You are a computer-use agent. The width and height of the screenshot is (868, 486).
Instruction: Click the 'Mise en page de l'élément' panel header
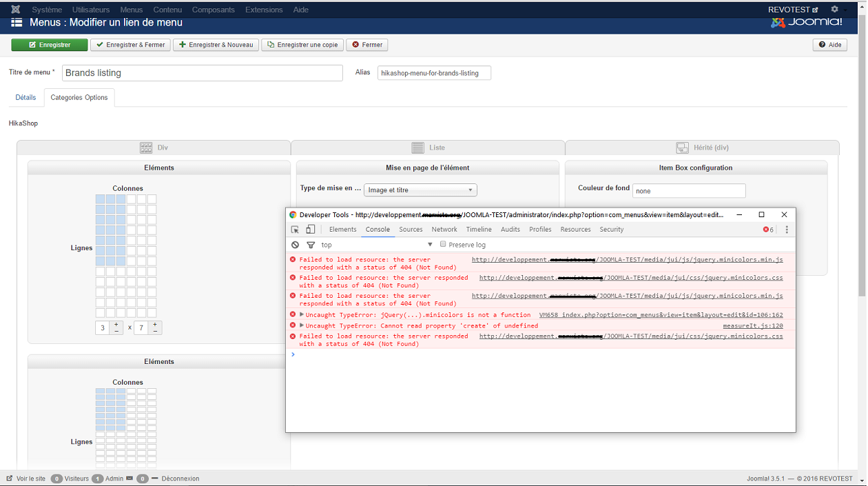pyautogui.click(x=428, y=168)
